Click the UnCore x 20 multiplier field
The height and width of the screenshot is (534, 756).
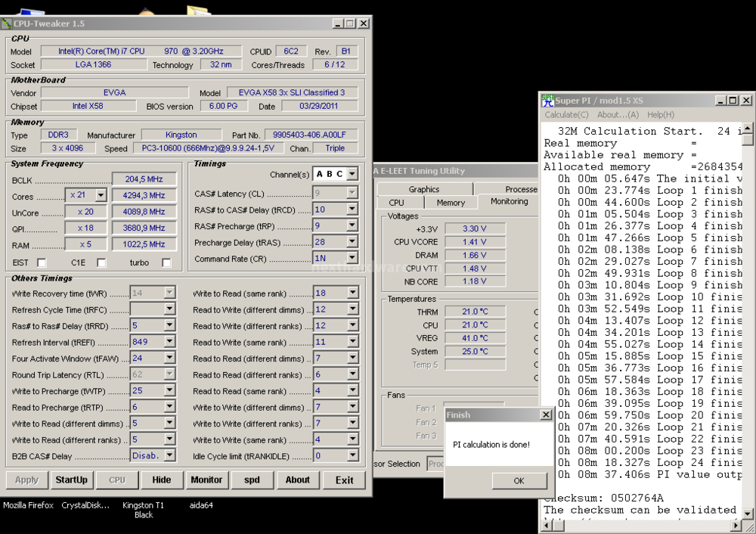(x=86, y=212)
